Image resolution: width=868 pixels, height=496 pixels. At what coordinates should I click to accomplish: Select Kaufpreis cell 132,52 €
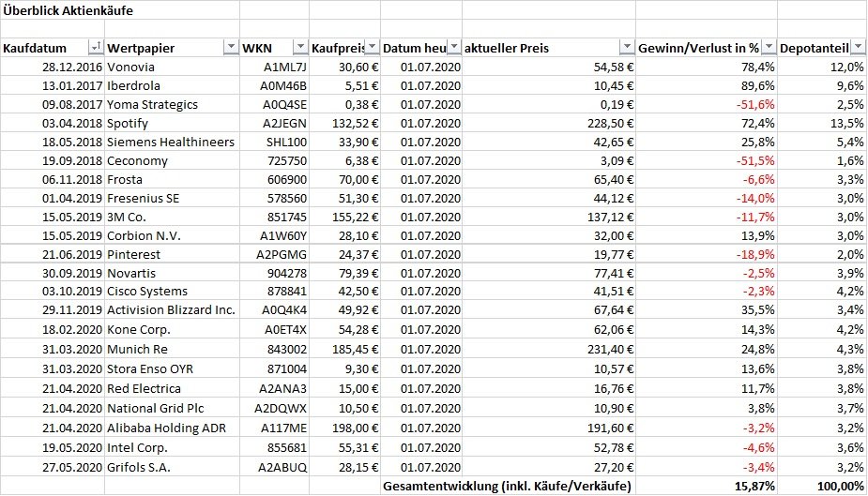345,124
